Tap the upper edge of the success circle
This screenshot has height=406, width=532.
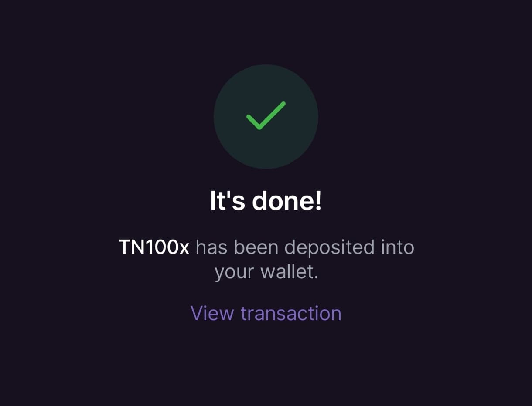(266, 66)
